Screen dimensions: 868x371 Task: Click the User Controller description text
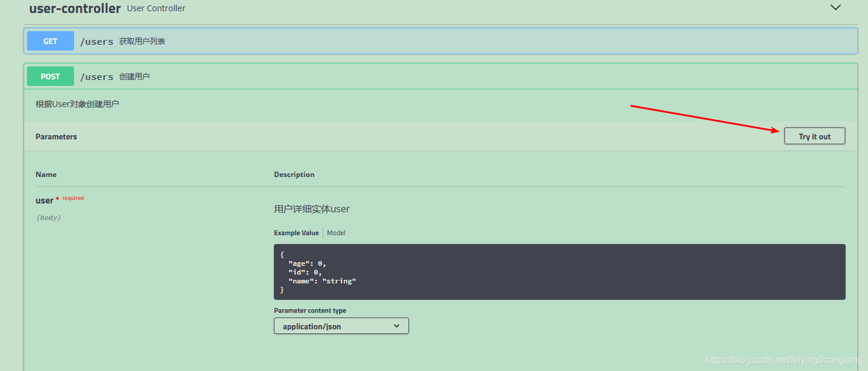156,8
